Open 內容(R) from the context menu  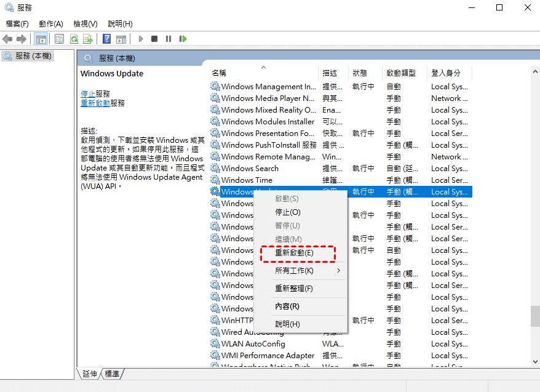coord(287,306)
